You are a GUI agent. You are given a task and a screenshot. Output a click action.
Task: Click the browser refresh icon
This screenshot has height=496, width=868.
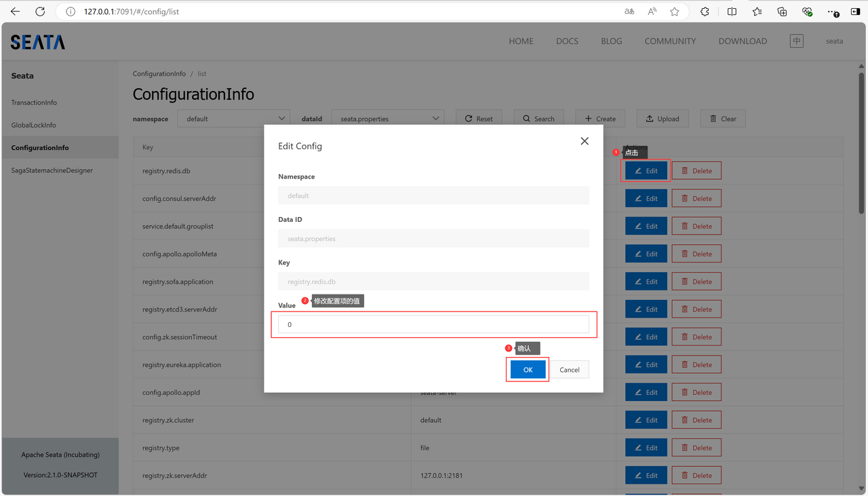[40, 12]
